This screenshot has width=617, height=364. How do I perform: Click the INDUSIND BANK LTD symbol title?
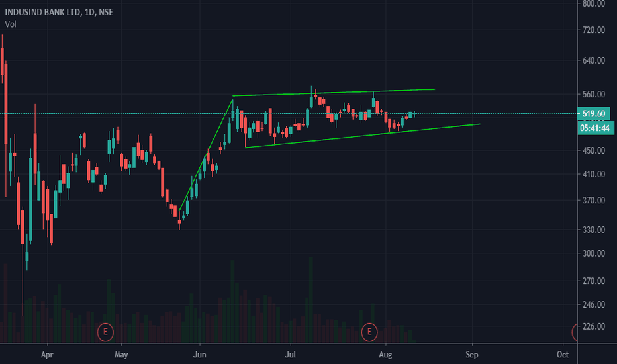pos(59,12)
